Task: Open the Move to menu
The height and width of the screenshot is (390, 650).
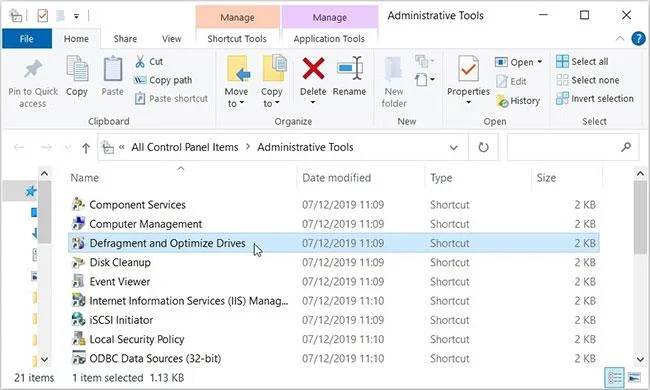Action: tap(237, 82)
